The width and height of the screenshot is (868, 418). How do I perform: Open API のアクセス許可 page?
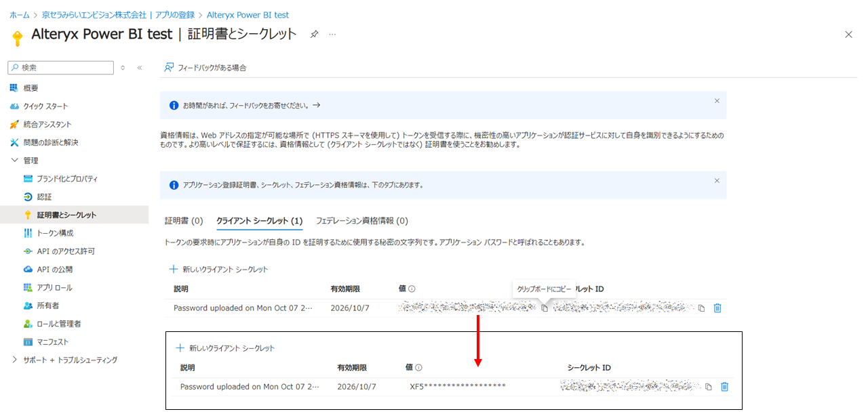[x=66, y=251]
